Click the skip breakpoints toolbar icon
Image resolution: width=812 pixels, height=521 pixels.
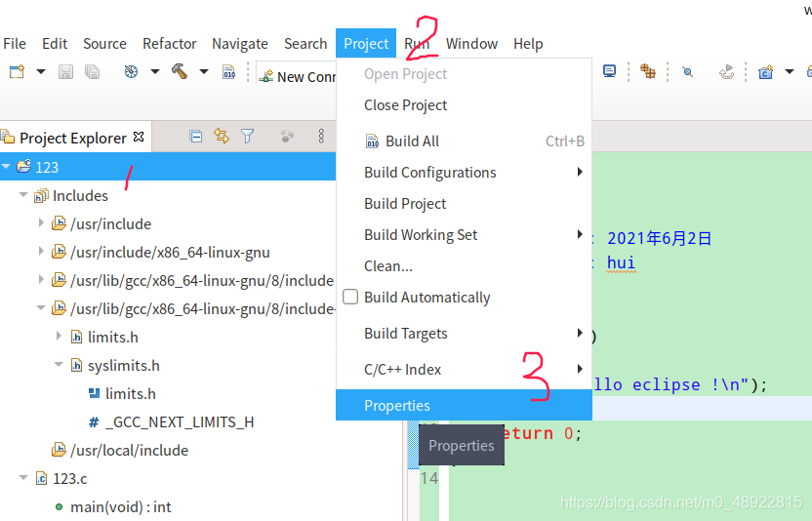click(688, 72)
